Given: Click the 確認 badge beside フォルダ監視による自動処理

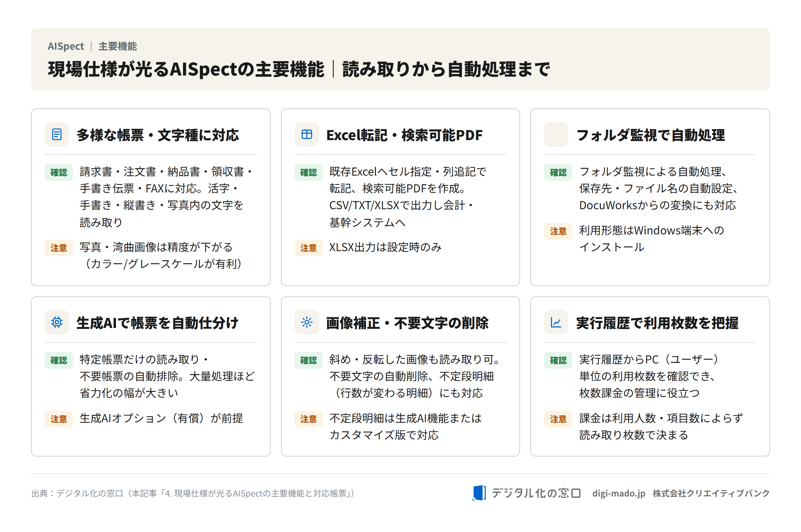Looking at the screenshot, I should (x=558, y=172).
